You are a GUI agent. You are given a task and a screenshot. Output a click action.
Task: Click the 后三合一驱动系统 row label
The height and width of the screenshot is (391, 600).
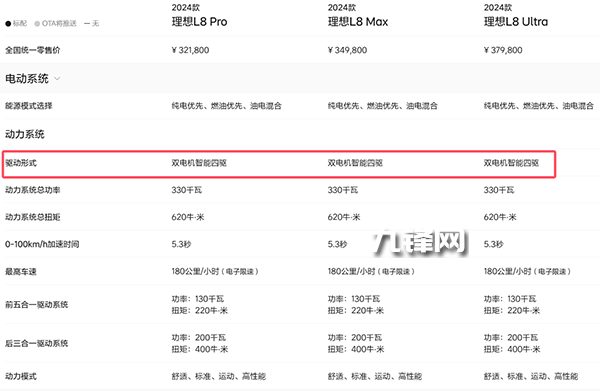point(36,343)
